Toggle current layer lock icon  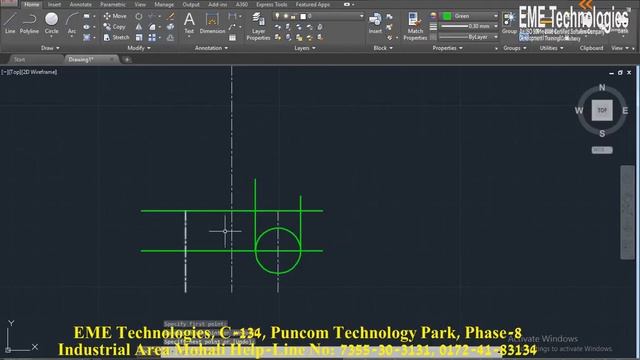(x=293, y=16)
